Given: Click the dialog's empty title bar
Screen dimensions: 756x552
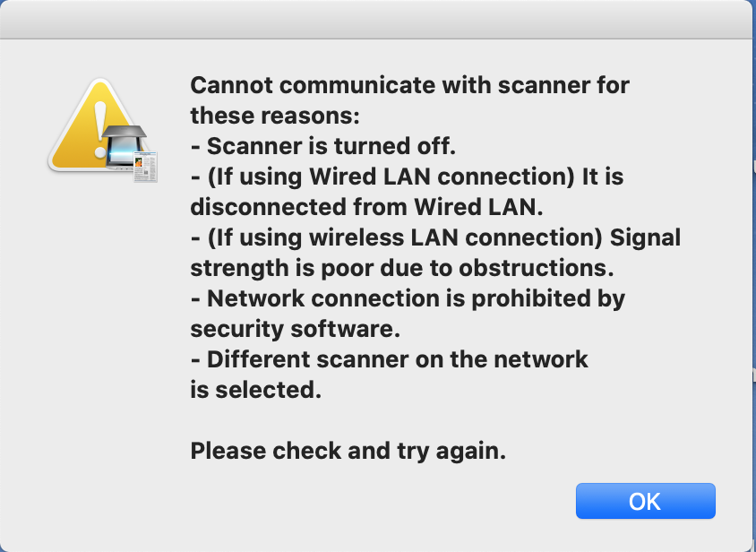Looking at the screenshot, I should click(x=378, y=19).
